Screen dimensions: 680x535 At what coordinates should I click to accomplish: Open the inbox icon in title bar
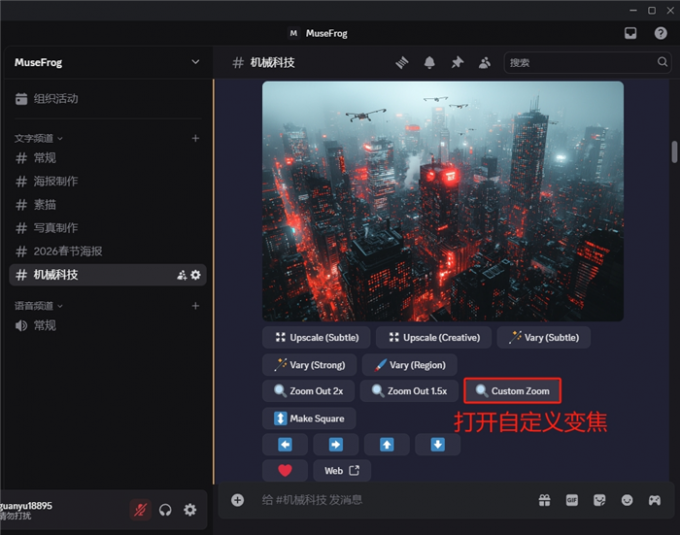pos(630,33)
